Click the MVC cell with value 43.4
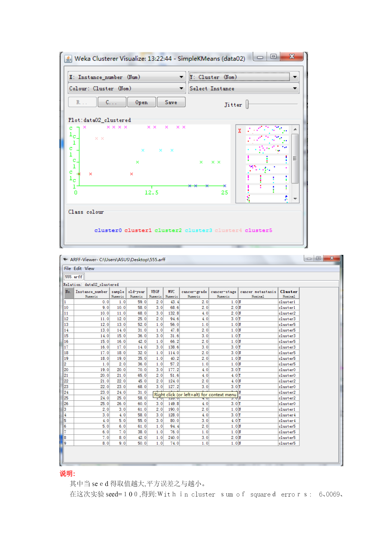Viewport: 392px width, 554px height. pos(172,302)
